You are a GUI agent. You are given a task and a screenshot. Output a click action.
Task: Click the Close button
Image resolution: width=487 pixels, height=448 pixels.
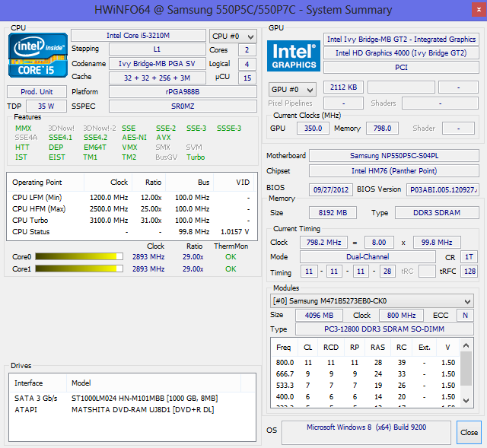coord(469,432)
